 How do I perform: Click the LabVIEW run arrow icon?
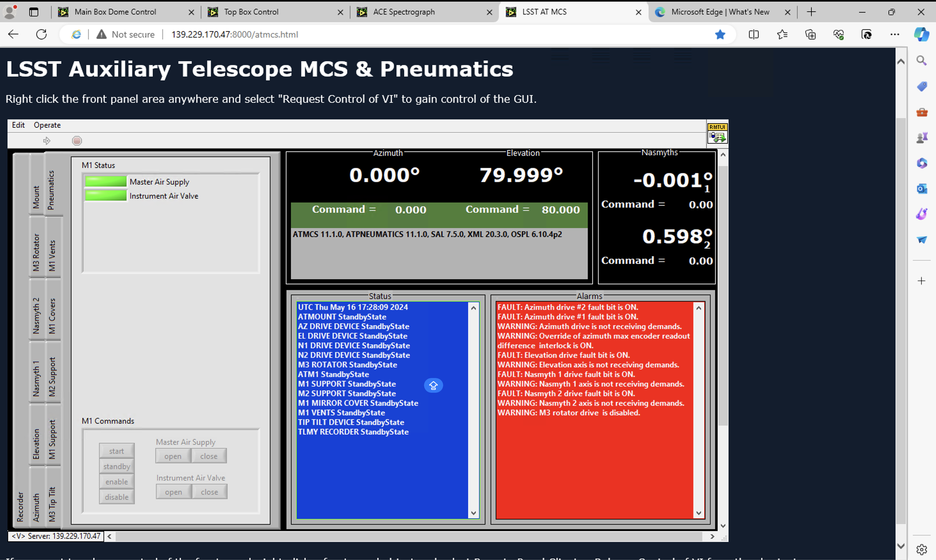tap(47, 140)
